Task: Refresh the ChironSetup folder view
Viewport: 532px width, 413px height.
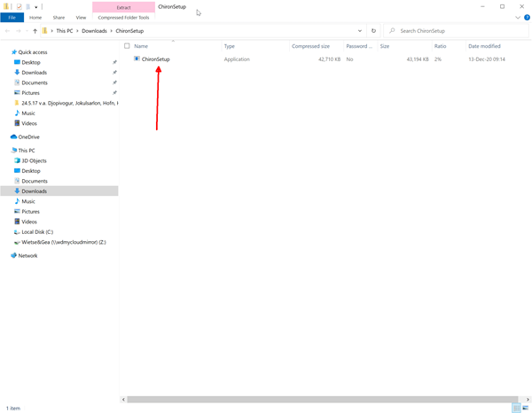Action: [373, 31]
